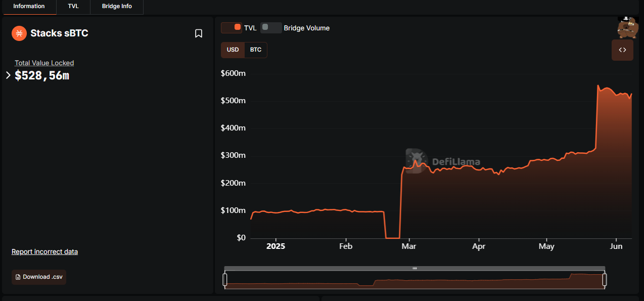Open the Bridge Info tab
Viewport: 644px width, 301px height.
coord(117,7)
